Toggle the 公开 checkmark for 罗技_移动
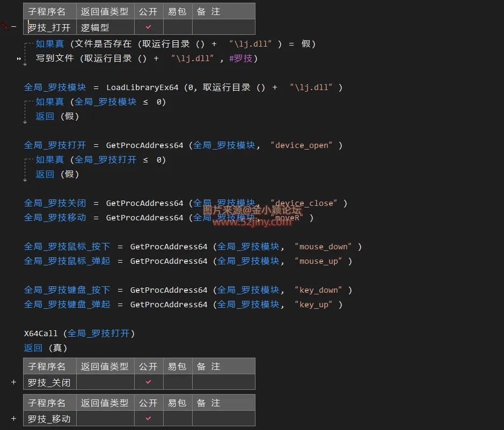The width and height of the screenshot is (504, 430). point(148,419)
